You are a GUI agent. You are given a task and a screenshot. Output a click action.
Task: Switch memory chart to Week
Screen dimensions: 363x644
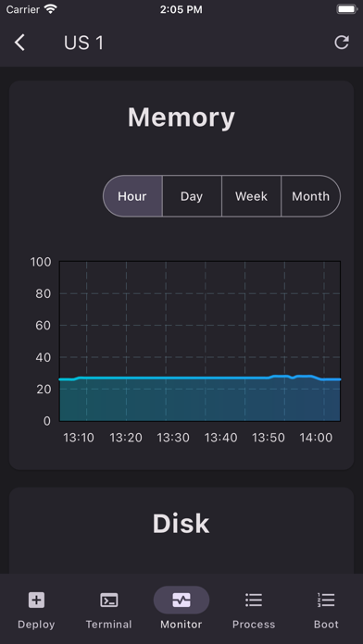click(x=251, y=196)
